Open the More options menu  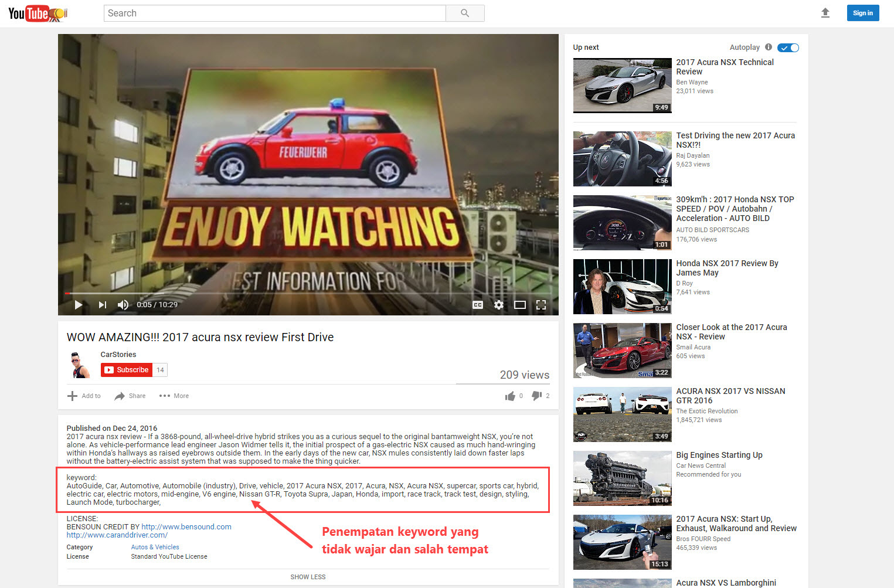(x=174, y=396)
